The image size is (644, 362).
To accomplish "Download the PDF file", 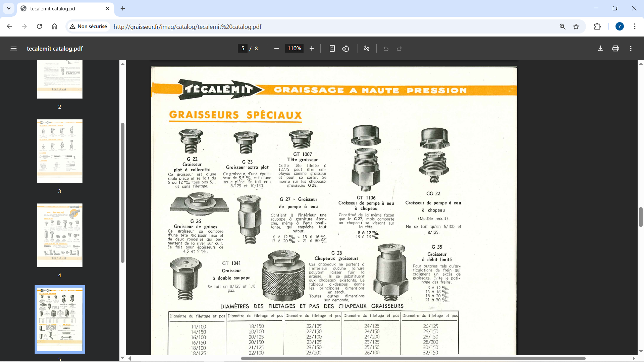I will coord(600,49).
